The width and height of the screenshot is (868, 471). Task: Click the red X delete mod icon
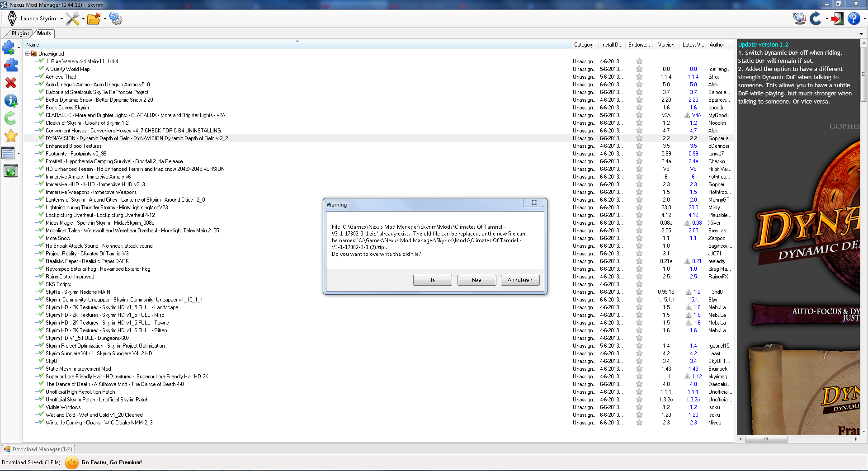(x=10, y=83)
